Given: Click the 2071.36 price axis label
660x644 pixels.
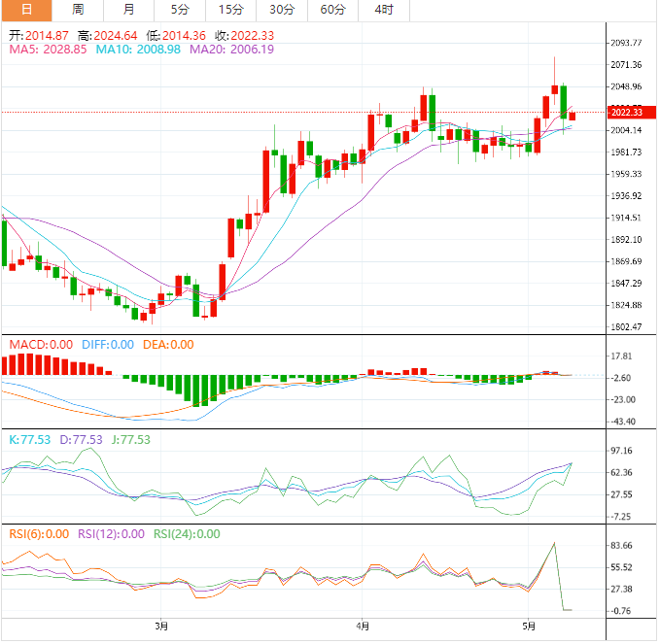Looking at the screenshot, I should (626, 65).
